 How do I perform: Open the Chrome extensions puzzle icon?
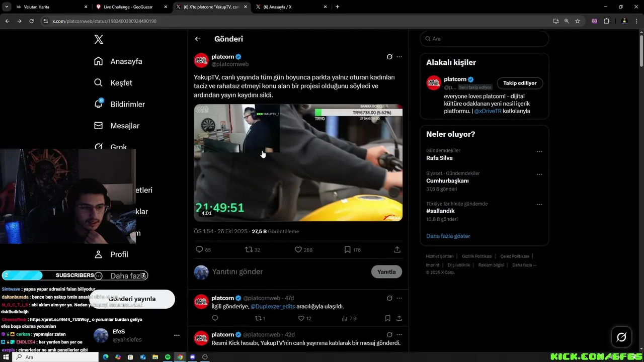coord(606,21)
